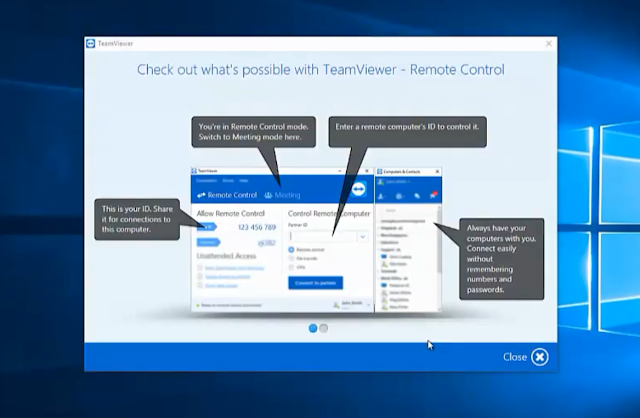This screenshot has width=640, height=418.
Task: Switch to the Meeting tab
Action: 282,195
